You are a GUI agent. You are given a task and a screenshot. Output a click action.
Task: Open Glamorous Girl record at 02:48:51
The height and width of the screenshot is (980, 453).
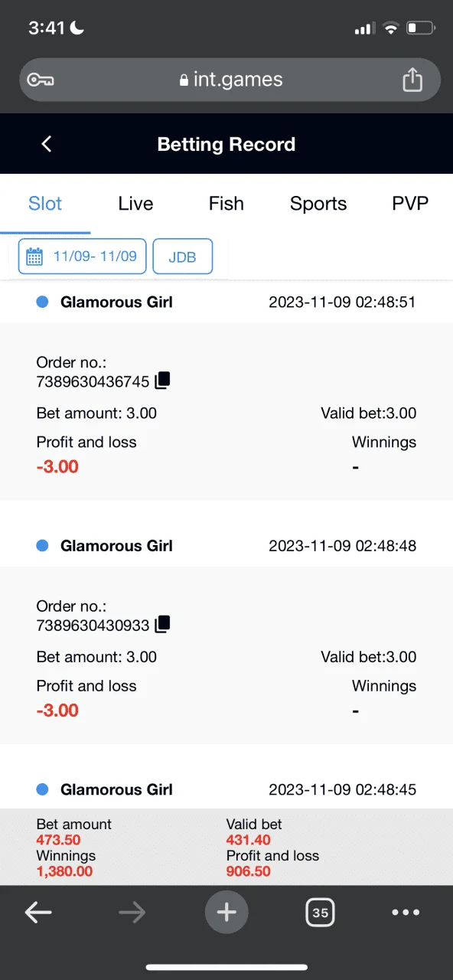point(226,302)
